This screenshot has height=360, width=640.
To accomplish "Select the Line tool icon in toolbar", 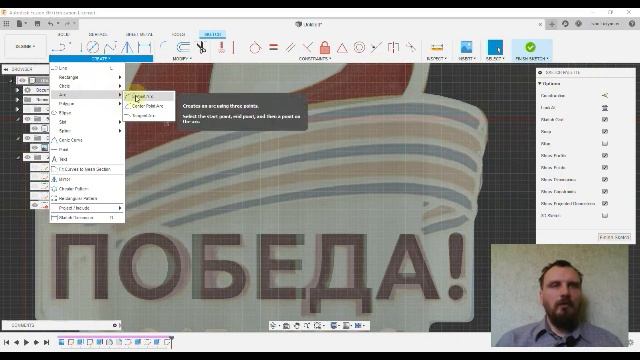I will [x=61, y=47].
